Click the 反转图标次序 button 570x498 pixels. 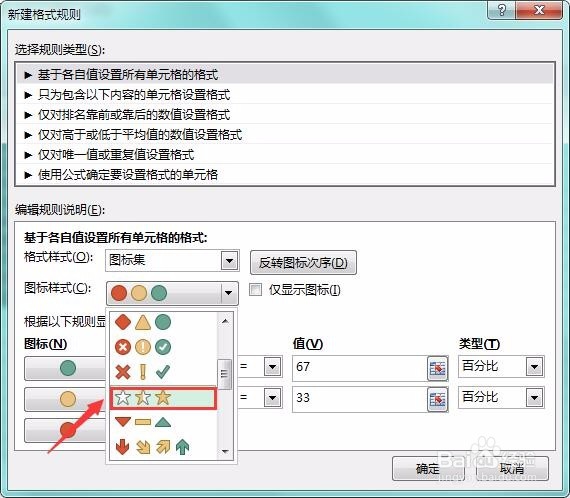pyautogui.click(x=303, y=262)
